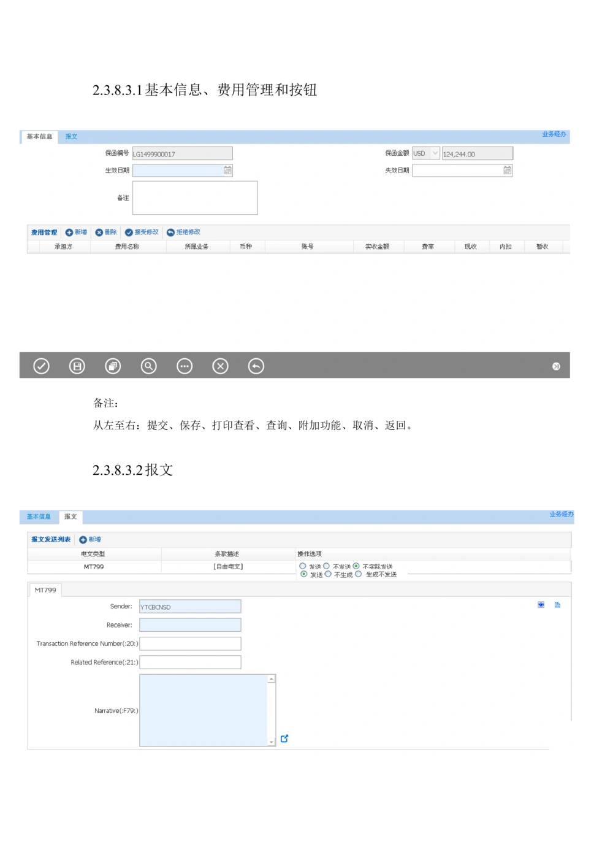The width and height of the screenshot is (613, 868).
Task: Open the 失效日期 calendar picker
Action: pos(508,171)
